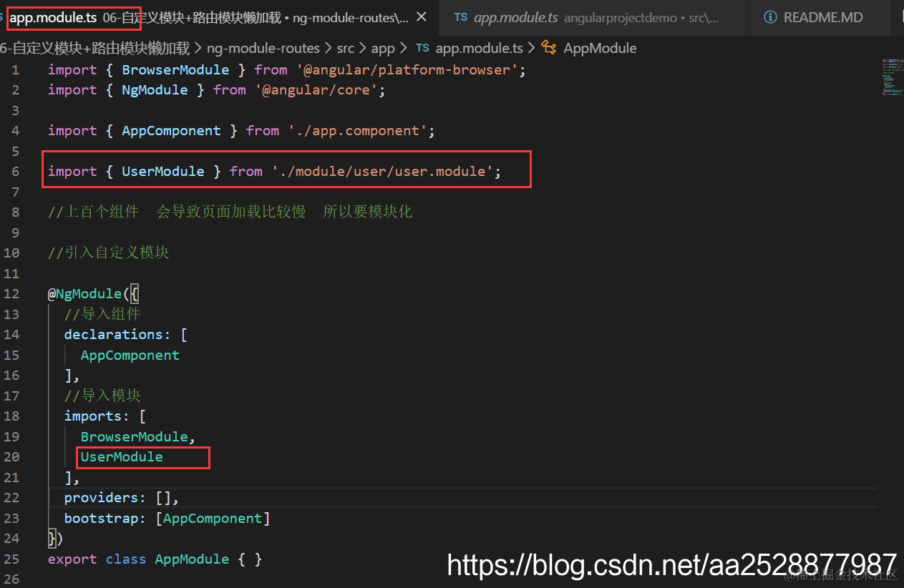Viewport: 904px width, 588px height.
Task: Click 'AppComponent' inside the declarations array
Action: (130, 356)
